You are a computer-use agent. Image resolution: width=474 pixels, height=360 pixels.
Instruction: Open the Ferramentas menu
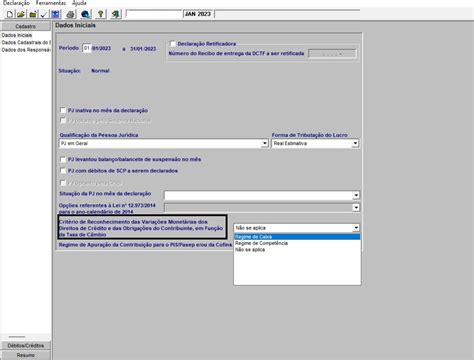point(51,3)
